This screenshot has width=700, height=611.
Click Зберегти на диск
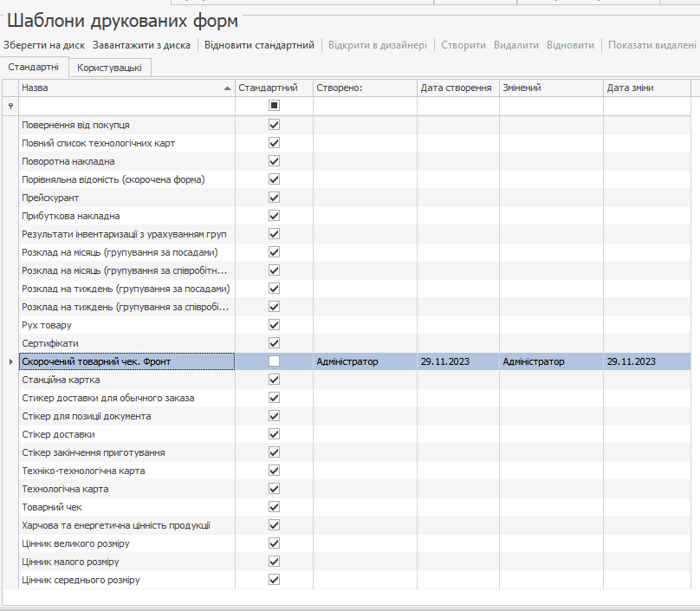tap(44, 44)
